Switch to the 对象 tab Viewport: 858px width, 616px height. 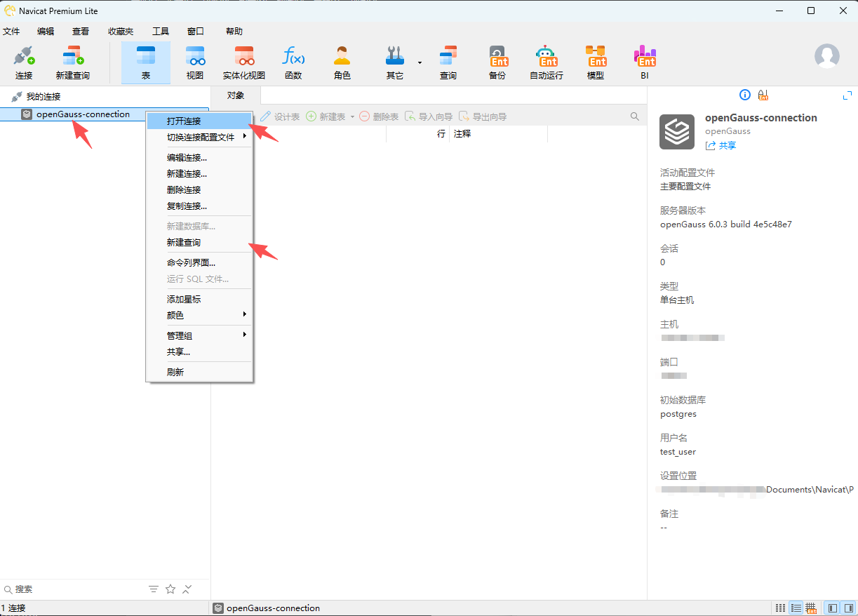(236, 95)
